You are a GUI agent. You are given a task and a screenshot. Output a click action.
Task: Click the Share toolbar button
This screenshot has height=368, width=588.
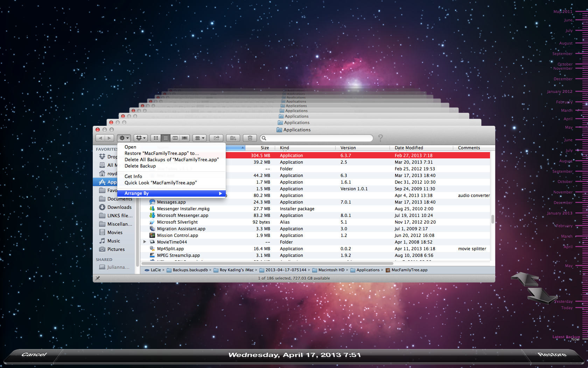point(216,138)
